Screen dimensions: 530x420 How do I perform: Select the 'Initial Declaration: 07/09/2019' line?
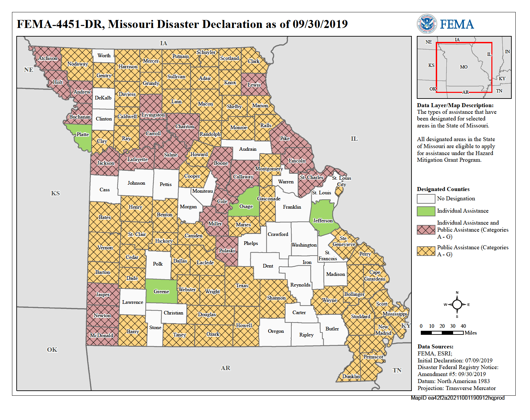pyautogui.click(x=455, y=360)
